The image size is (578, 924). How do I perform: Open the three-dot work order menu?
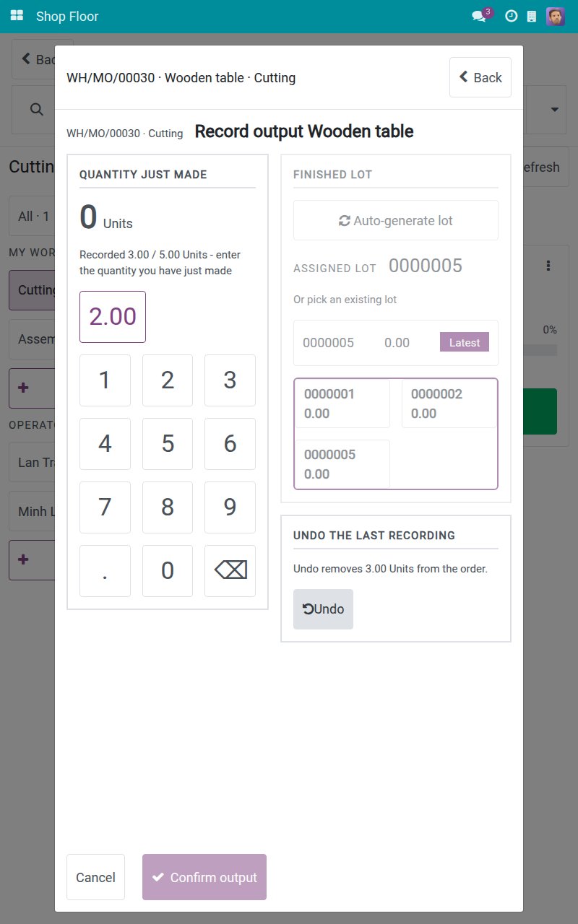[x=548, y=266]
